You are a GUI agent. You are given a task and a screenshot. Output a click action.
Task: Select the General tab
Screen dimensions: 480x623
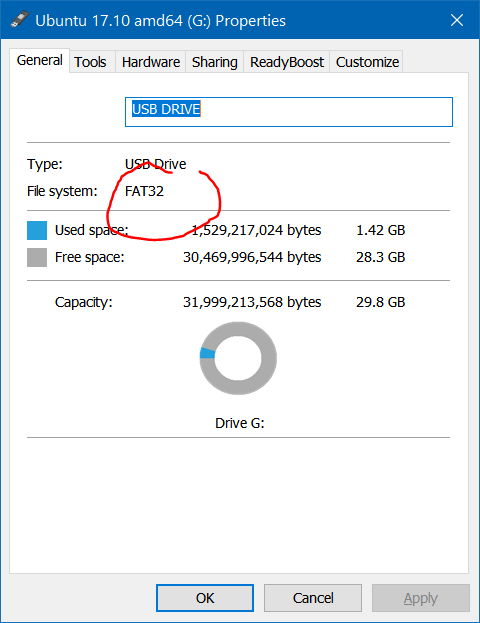click(39, 60)
